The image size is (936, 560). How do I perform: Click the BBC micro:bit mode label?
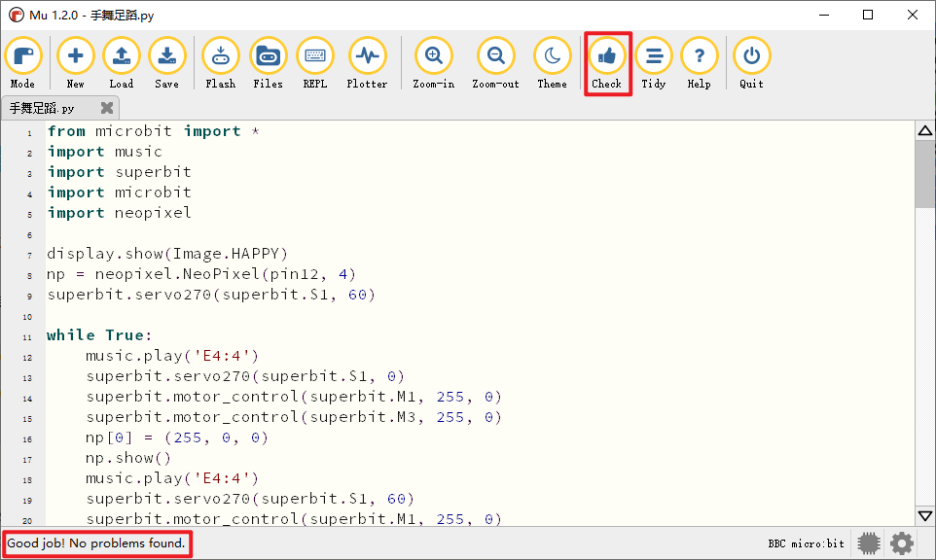pos(806,543)
